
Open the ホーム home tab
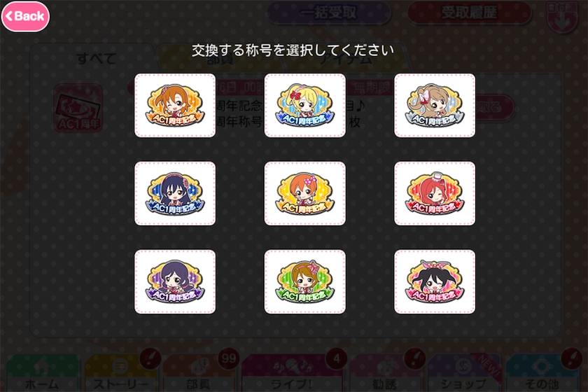[42, 374]
